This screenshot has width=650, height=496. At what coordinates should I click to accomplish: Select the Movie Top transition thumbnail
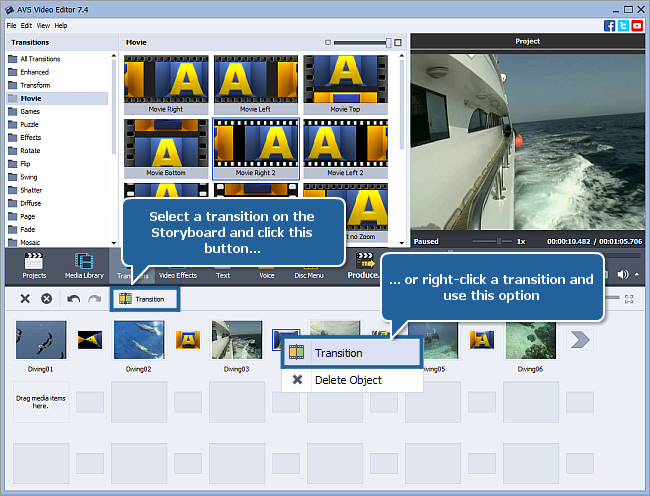tap(345, 85)
